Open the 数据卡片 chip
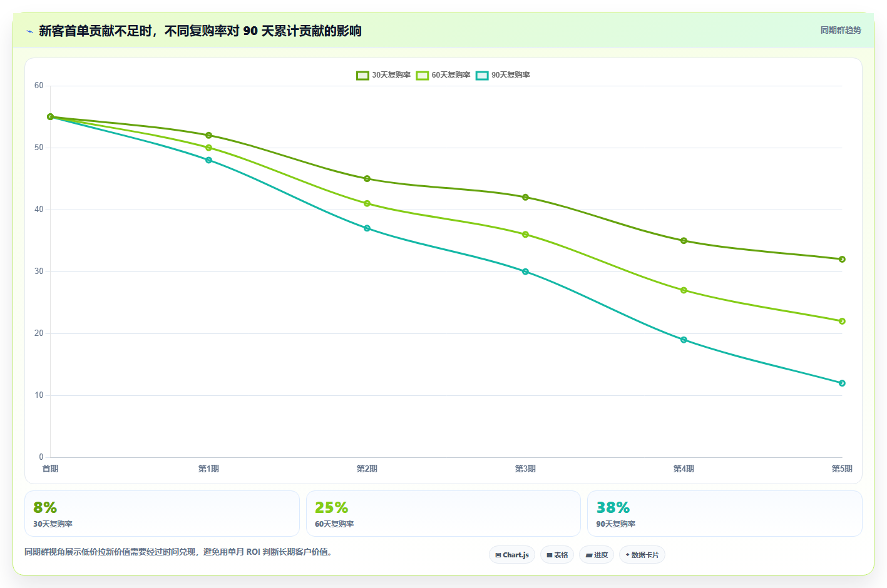 coord(642,555)
